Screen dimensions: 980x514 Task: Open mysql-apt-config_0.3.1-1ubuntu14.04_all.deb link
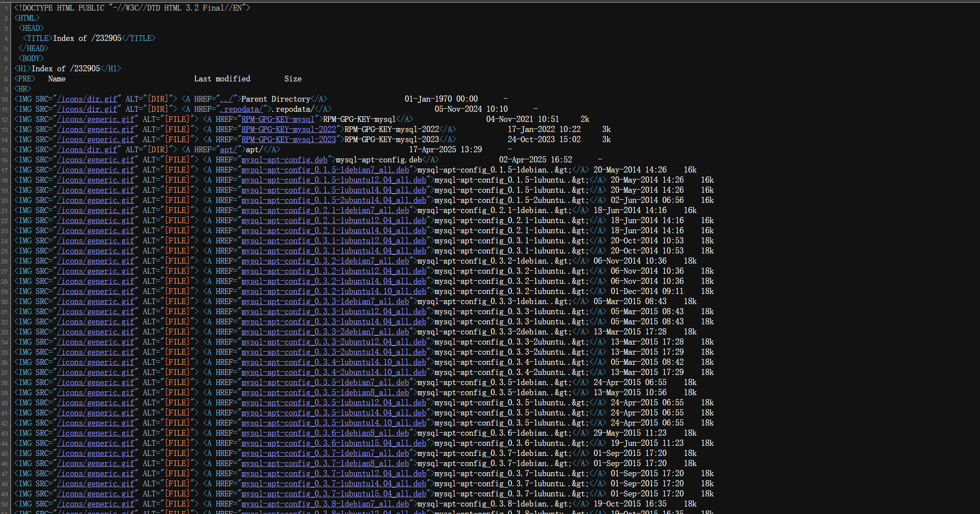[x=334, y=251]
